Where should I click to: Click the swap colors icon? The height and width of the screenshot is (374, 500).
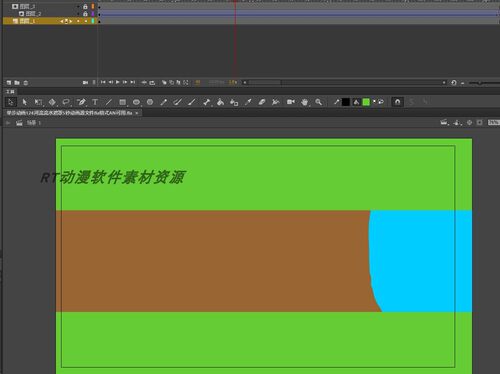[x=381, y=102]
